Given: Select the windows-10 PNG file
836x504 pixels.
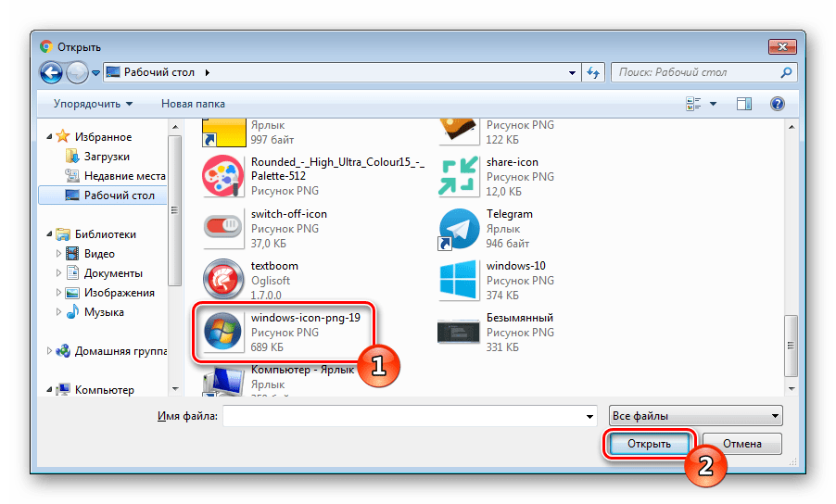Looking at the screenshot, I should pyautogui.click(x=496, y=280).
